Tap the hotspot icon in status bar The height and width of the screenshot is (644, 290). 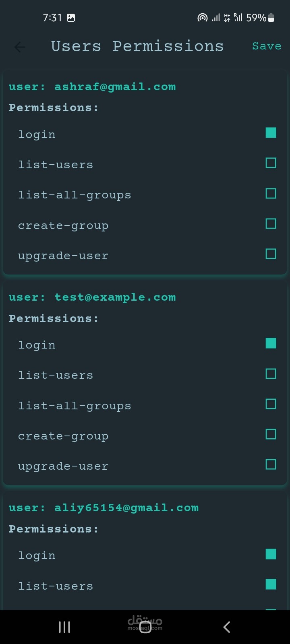click(x=202, y=18)
